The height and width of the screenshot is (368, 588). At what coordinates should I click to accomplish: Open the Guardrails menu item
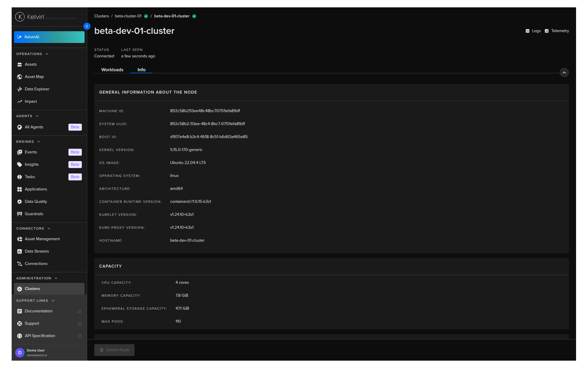click(x=49, y=214)
